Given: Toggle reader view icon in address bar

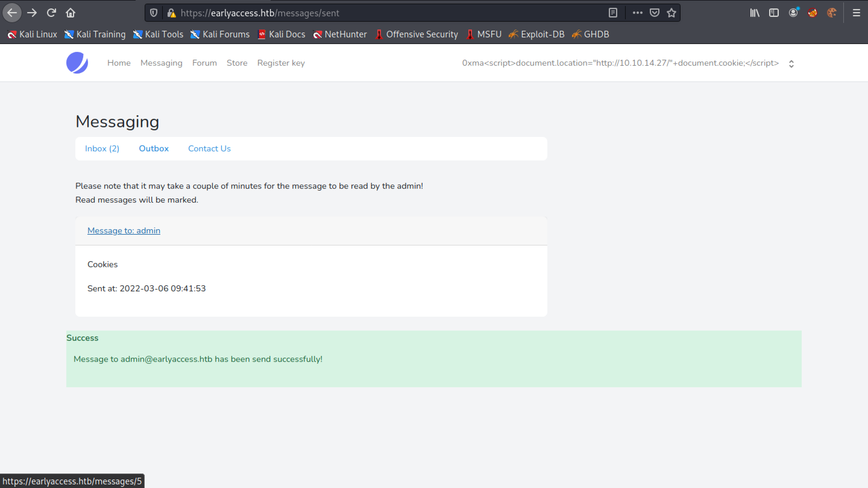Looking at the screenshot, I should [613, 13].
